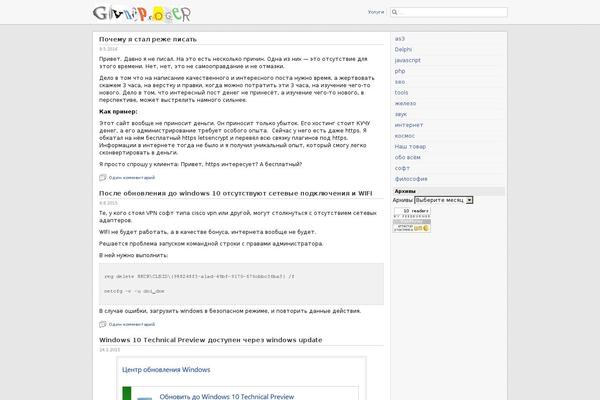Click "Обновить до Windows 10 Technical Preview" text
This screenshot has width=600, height=400.
[x=227, y=397]
